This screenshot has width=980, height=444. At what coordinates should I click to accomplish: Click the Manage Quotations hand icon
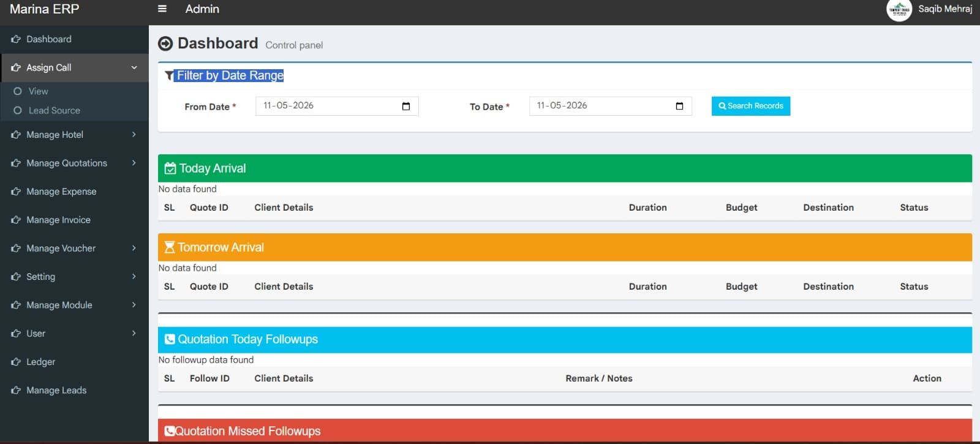[16, 163]
